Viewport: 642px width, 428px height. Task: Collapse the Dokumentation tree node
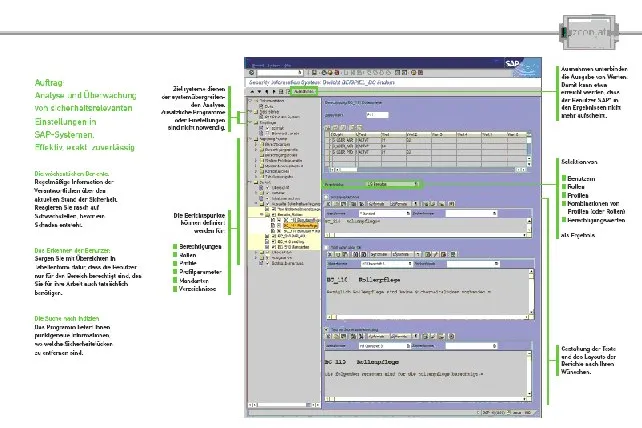click(251, 100)
